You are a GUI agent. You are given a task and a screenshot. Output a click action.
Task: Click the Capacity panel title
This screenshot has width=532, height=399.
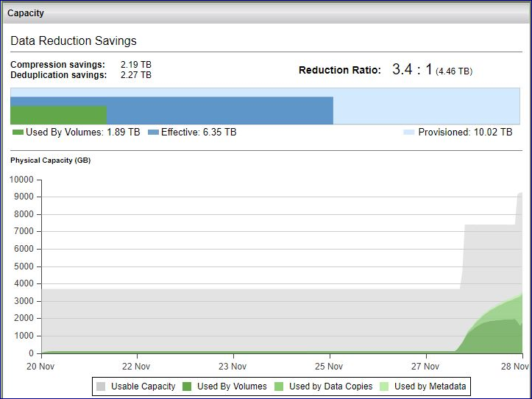click(x=26, y=13)
